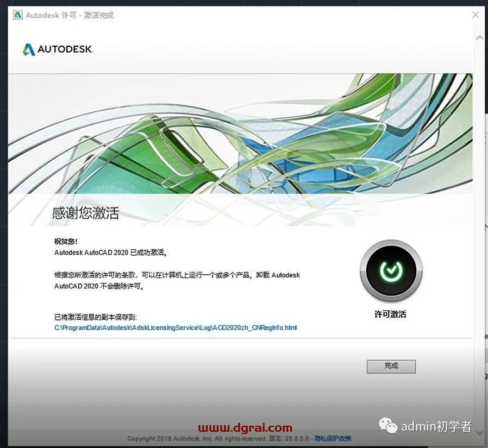488x448 pixels.
Task: Open the 隐私保护政策 link
Action: 333,438
